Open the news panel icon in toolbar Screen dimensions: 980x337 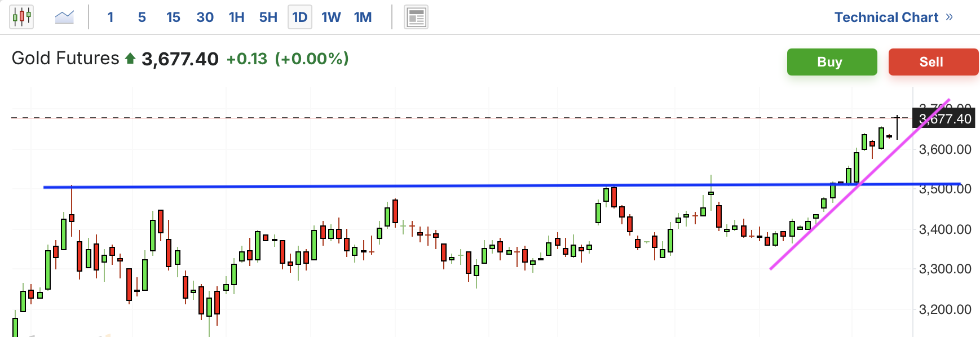pyautogui.click(x=416, y=17)
